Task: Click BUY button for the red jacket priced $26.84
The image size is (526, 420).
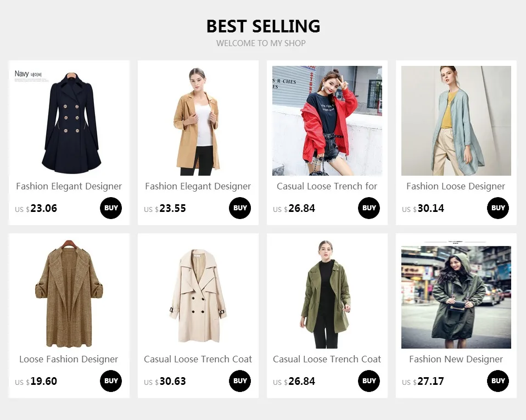Action: (x=369, y=208)
